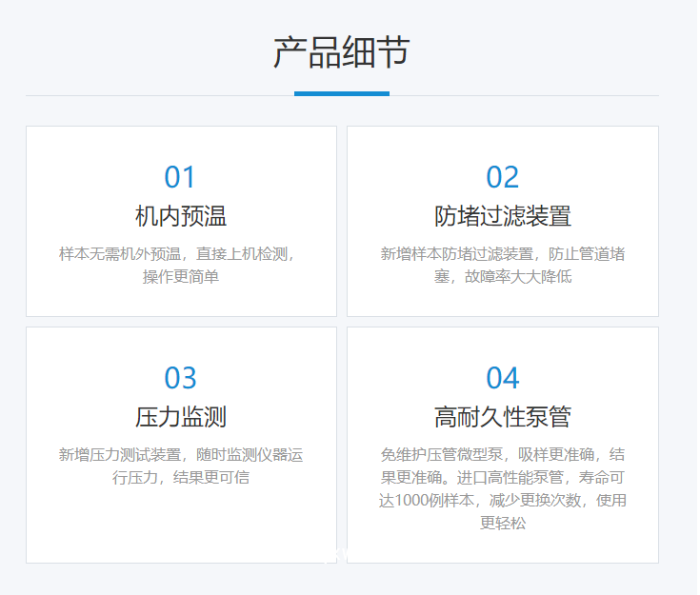Select the blue number 03
The image size is (700, 595).
click(180, 378)
